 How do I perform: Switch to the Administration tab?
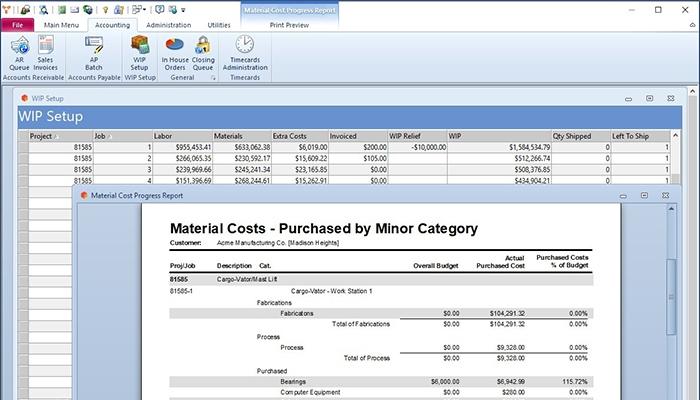tap(169, 25)
